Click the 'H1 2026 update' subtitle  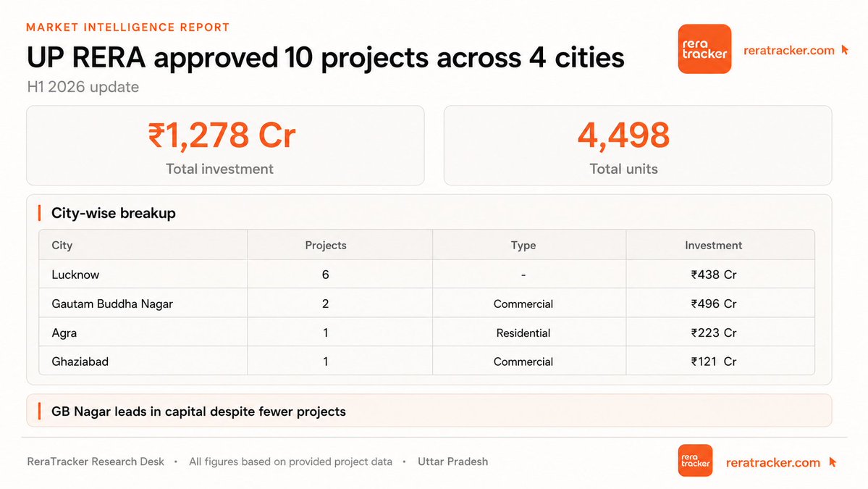point(83,87)
